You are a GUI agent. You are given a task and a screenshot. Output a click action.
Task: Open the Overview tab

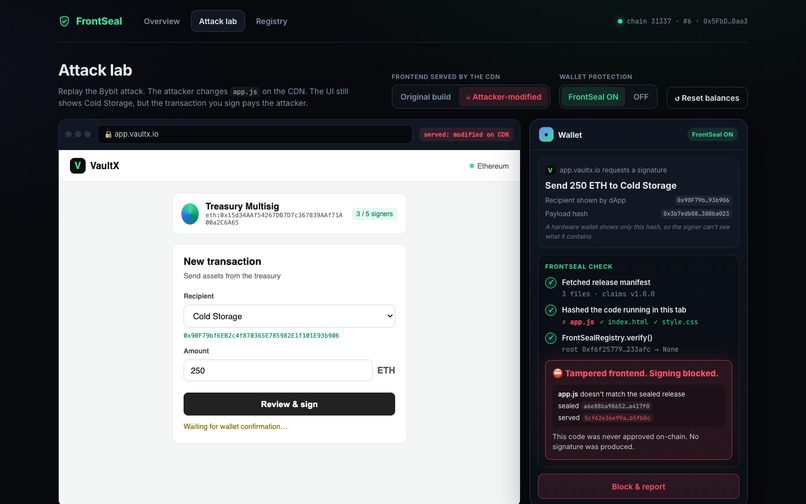pos(161,21)
